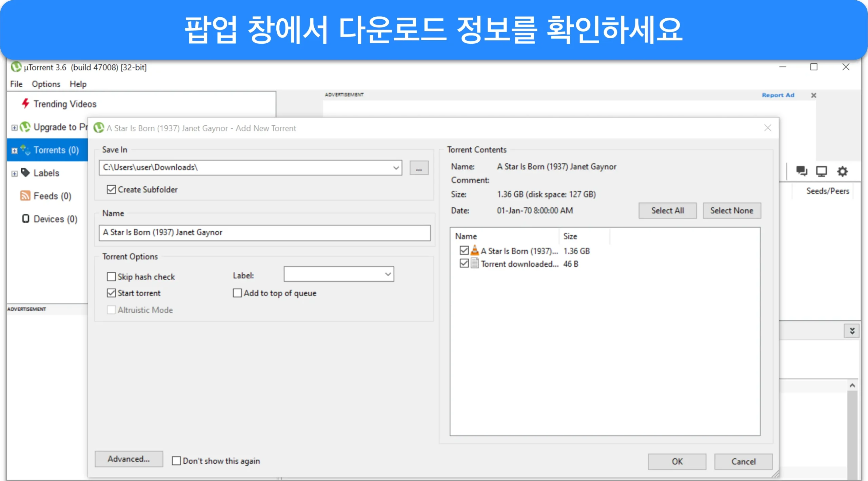Viewport: 868px width, 481px height.
Task: Select Feeds (0) in sidebar
Action: click(x=52, y=196)
